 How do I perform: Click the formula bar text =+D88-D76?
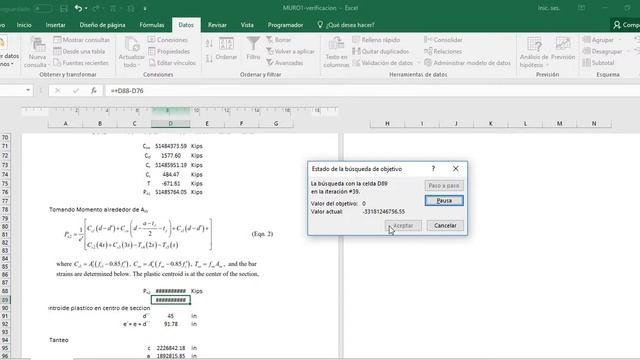click(x=127, y=91)
